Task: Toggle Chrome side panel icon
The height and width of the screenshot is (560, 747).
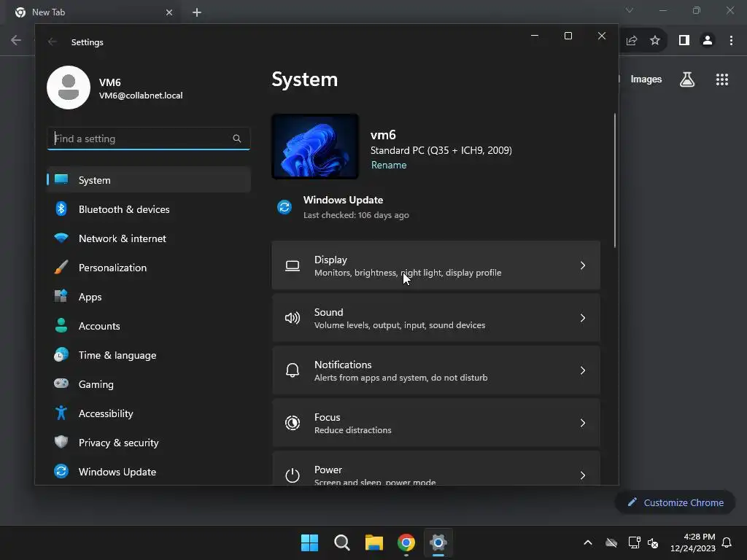Action: [684, 41]
